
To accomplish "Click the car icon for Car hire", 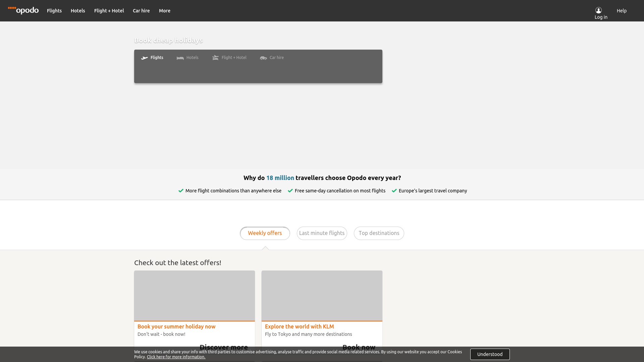I will point(263,58).
